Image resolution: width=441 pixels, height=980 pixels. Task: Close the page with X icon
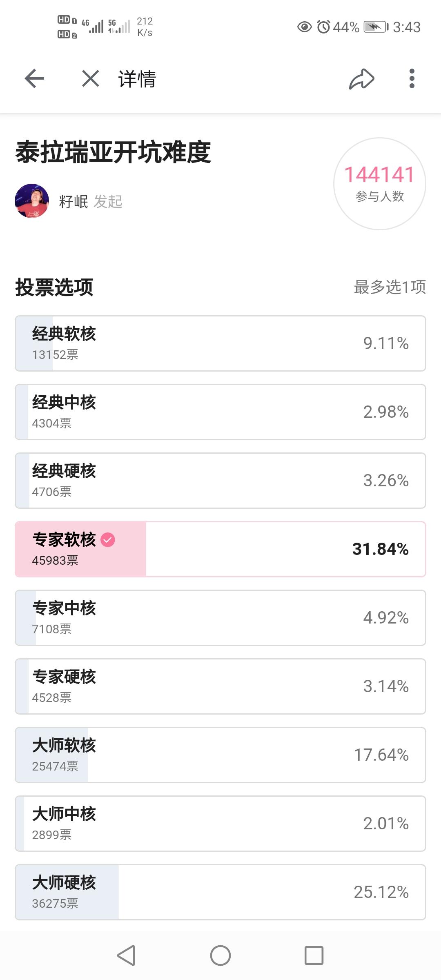(x=91, y=78)
